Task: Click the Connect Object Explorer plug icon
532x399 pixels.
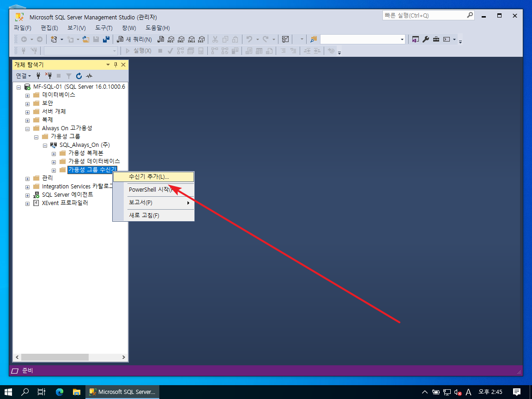Action: click(38, 76)
